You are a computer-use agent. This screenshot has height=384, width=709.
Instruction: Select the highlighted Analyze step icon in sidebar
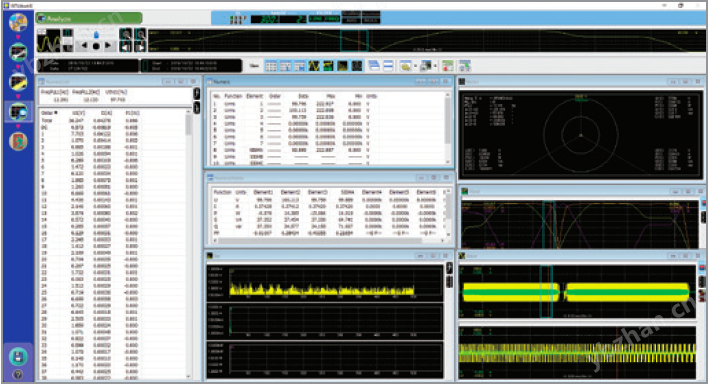coord(18,111)
